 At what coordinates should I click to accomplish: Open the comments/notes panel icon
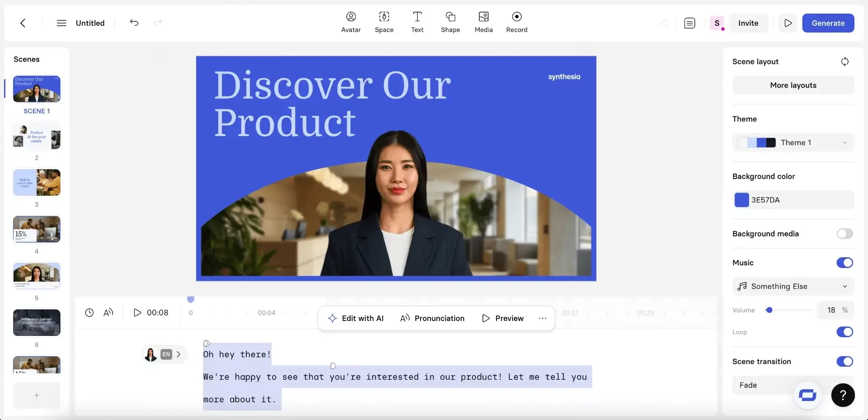pyautogui.click(x=689, y=23)
